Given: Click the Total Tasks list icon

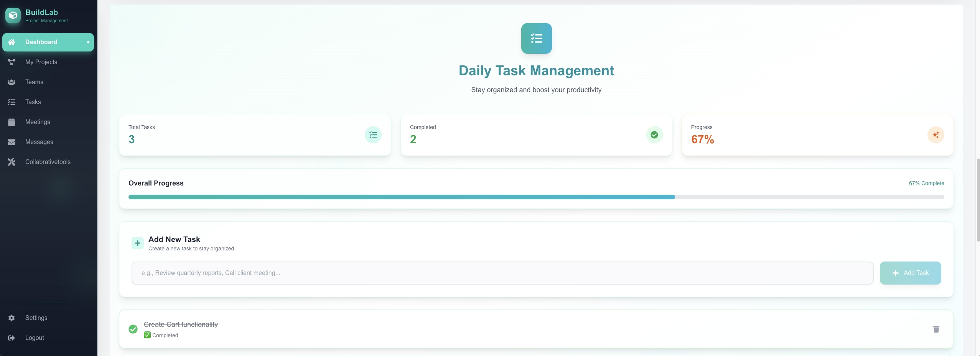Looking at the screenshot, I should pos(373,135).
